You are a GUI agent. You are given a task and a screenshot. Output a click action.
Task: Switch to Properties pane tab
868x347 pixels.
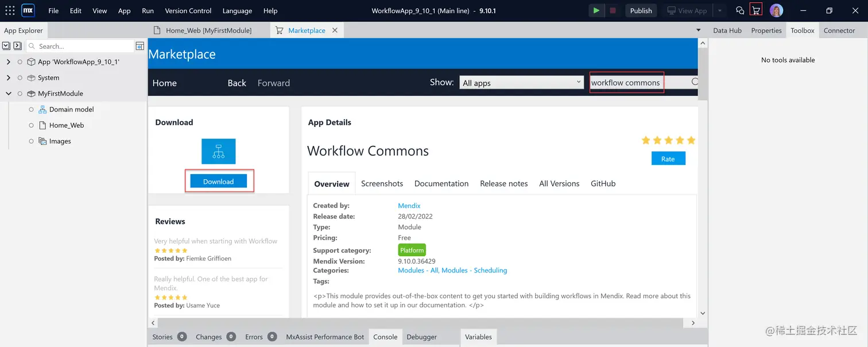point(766,30)
